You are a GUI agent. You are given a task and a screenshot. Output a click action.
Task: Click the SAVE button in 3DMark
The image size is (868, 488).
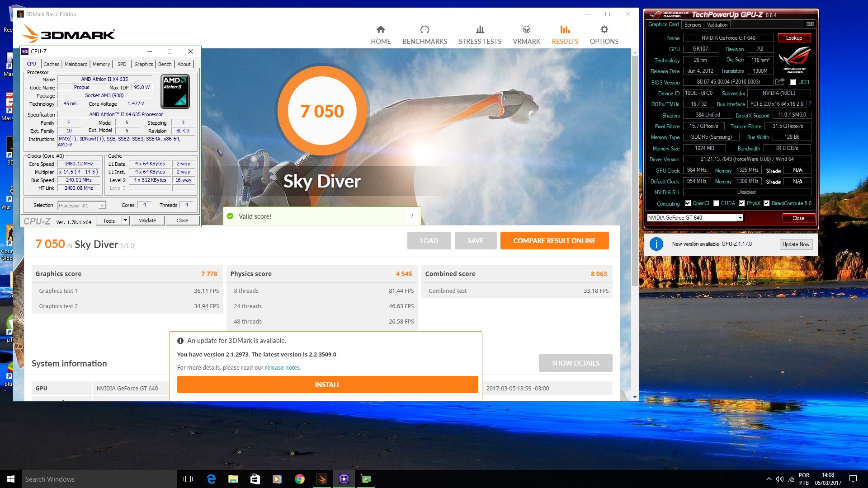click(x=476, y=241)
